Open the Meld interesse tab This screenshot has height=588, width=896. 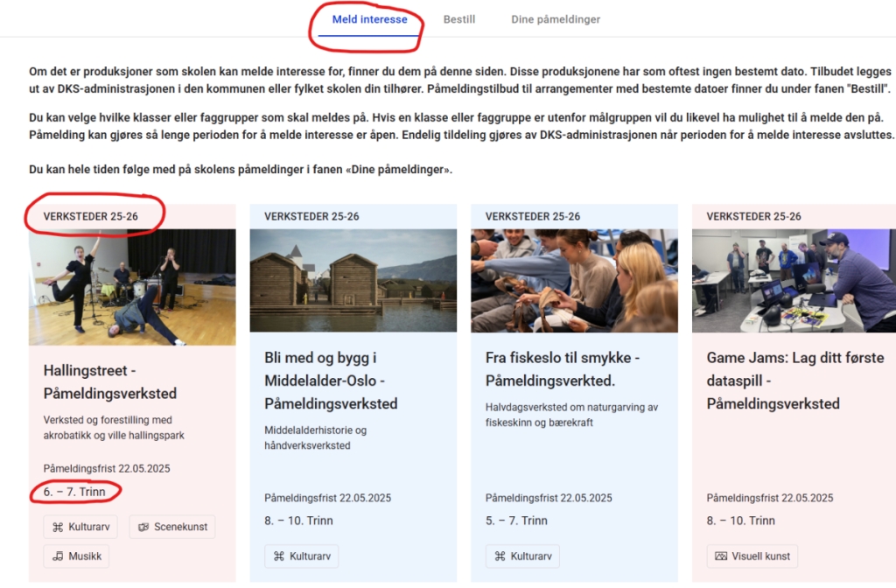370,19
